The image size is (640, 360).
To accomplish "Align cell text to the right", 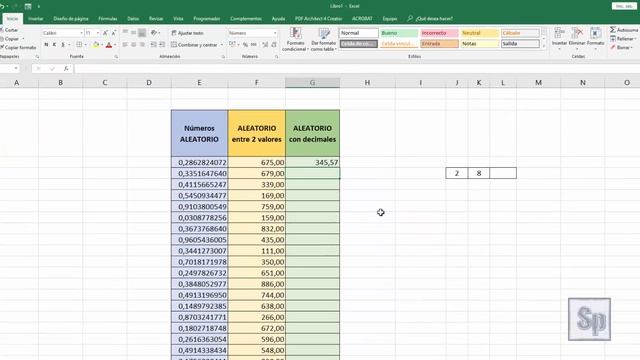I will pos(142,44).
